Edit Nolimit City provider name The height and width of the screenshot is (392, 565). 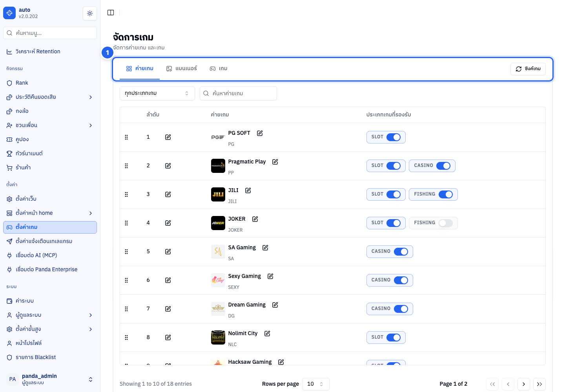tap(267, 334)
